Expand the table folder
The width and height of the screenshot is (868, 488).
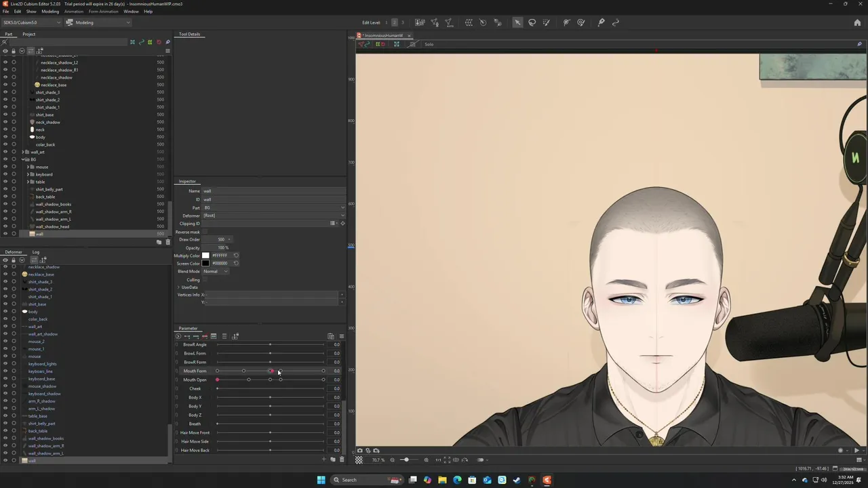tap(28, 182)
